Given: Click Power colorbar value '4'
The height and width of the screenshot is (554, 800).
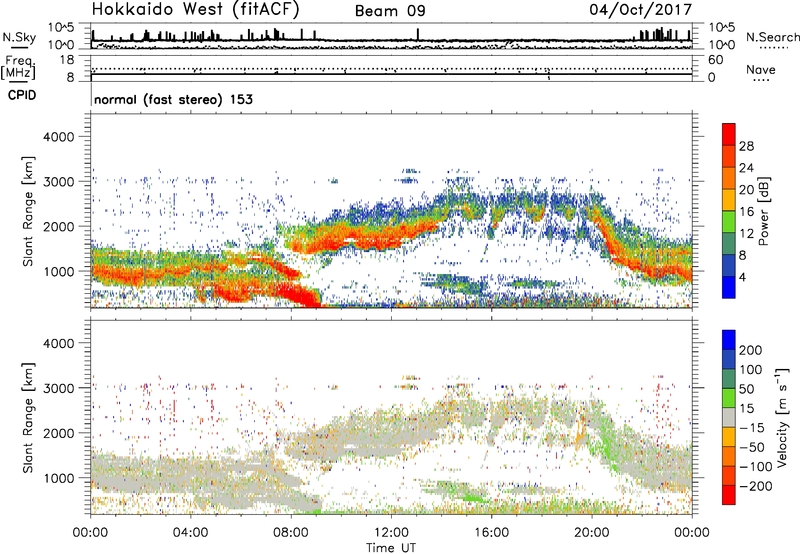Looking at the screenshot, I should click(x=743, y=277).
